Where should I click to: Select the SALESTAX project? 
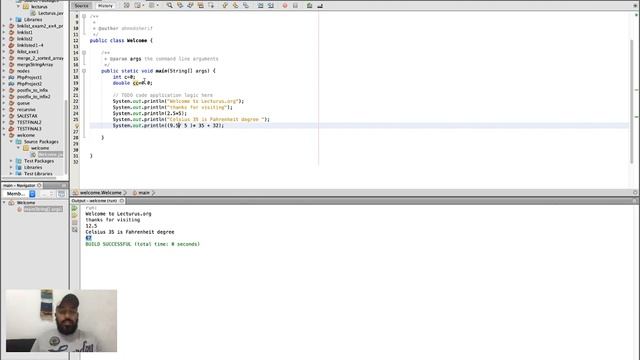tap(27, 116)
